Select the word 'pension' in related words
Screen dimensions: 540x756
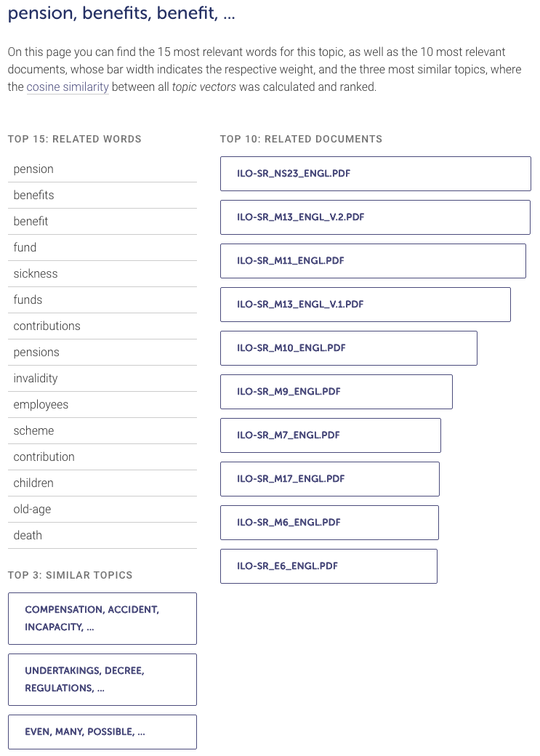[x=33, y=169]
